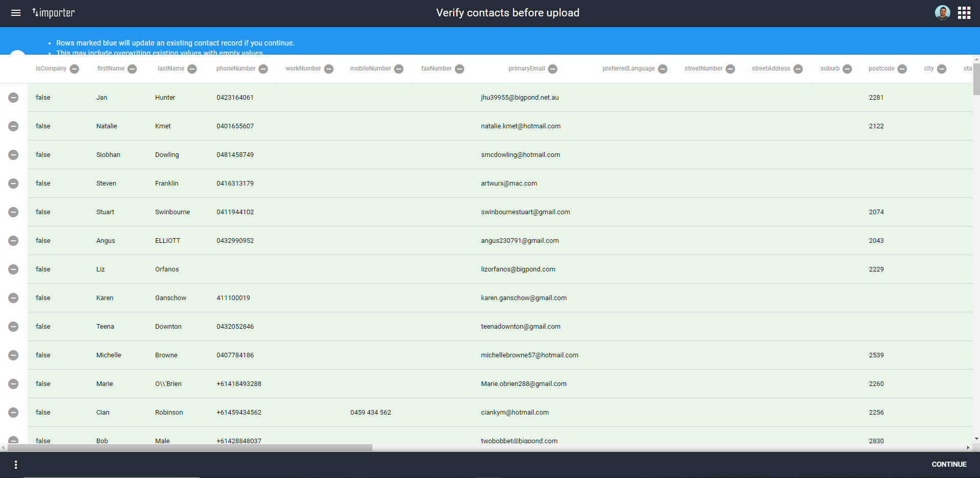Remove the preferredLanguage column
Image resolution: width=980 pixels, height=478 pixels.
coord(663,69)
